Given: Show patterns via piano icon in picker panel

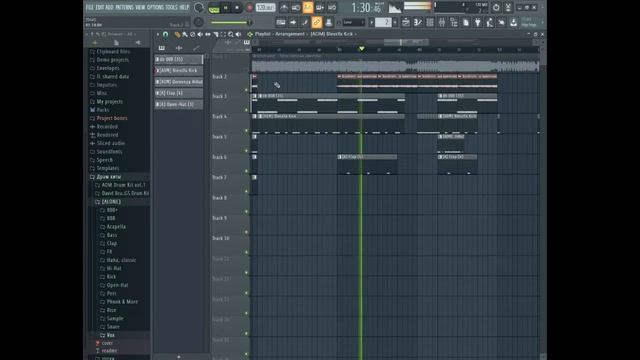Looking at the screenshot, I should coord(162,48).
